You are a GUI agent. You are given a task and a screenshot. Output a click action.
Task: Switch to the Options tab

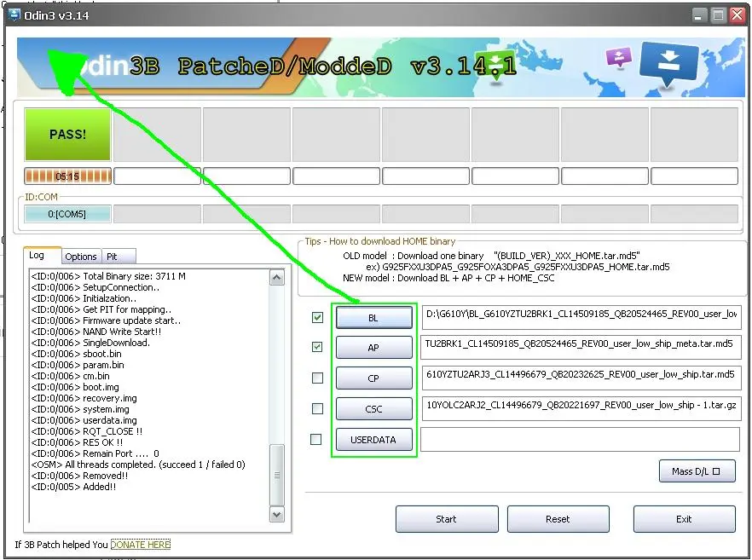[x=81, y=257]
